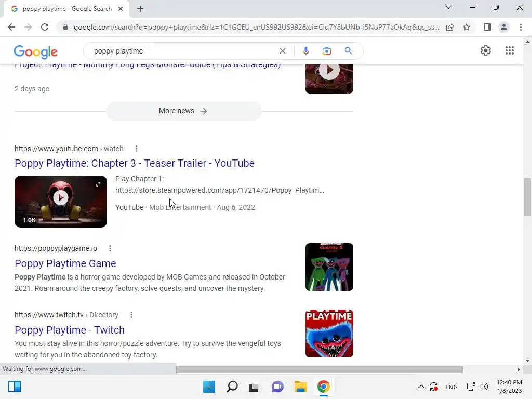Click the scroll down arrow at page bottom
The image size is (532, 399).
(527, 361)
